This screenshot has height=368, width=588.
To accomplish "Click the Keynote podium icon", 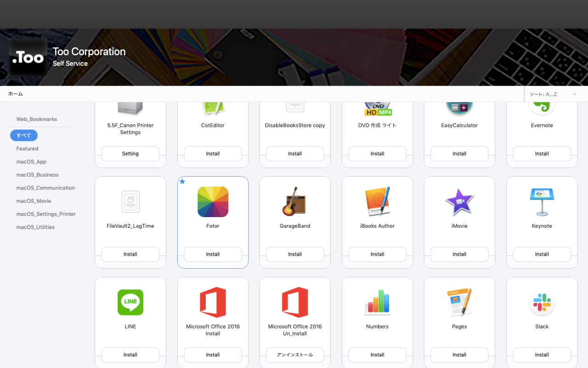I will pos(542,202).
